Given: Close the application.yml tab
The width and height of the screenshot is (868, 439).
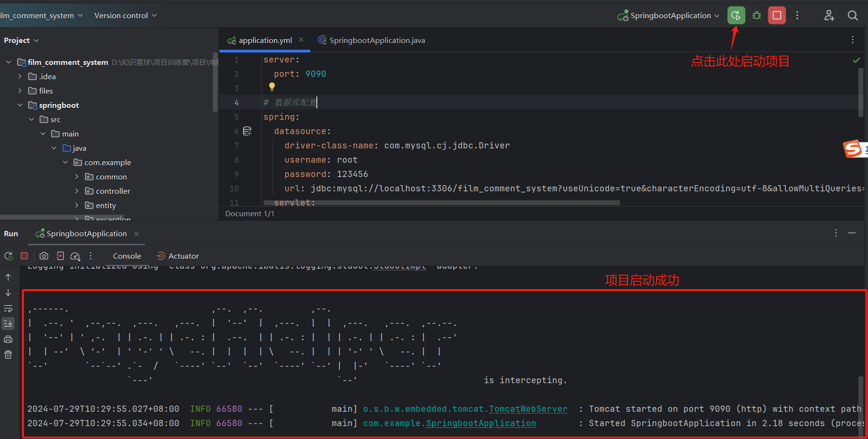Looking at the screenshot, I should coord(301,40).
